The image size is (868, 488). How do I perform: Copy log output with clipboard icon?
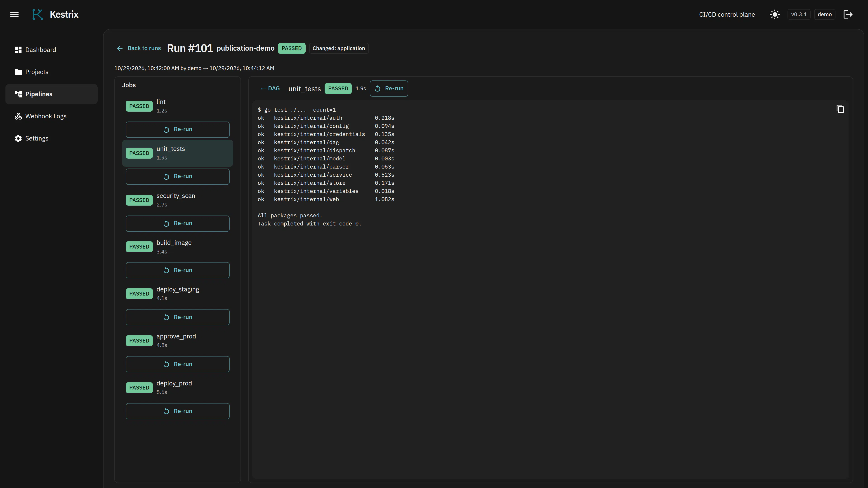tap(840, 109)
